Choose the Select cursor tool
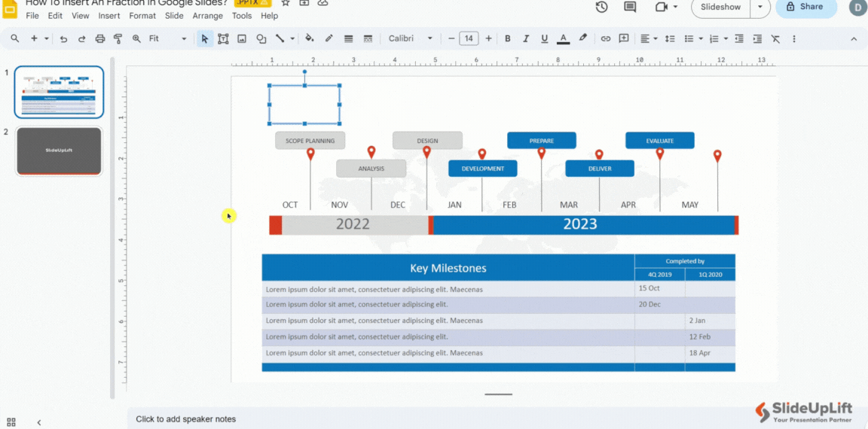Image resolution: width=868 pixels, height=429 pixels. 205,38
